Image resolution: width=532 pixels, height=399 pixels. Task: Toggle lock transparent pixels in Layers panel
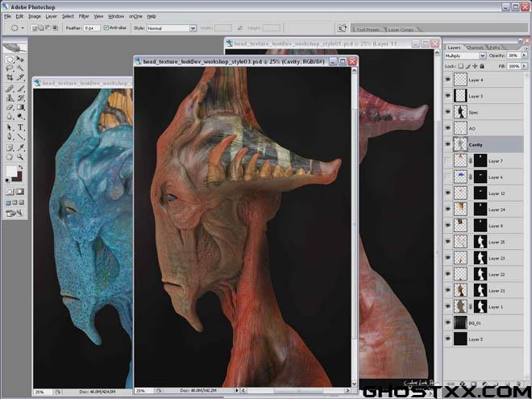click(461, 66)
